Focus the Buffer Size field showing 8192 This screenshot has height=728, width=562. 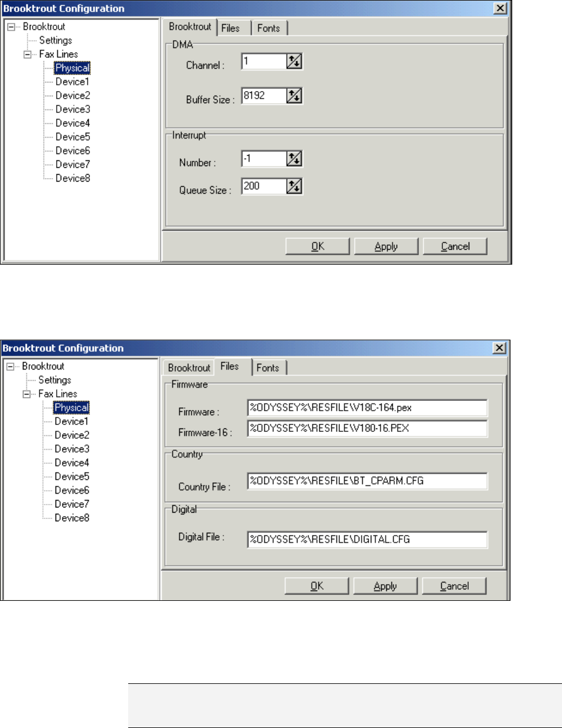pos(263,96)
